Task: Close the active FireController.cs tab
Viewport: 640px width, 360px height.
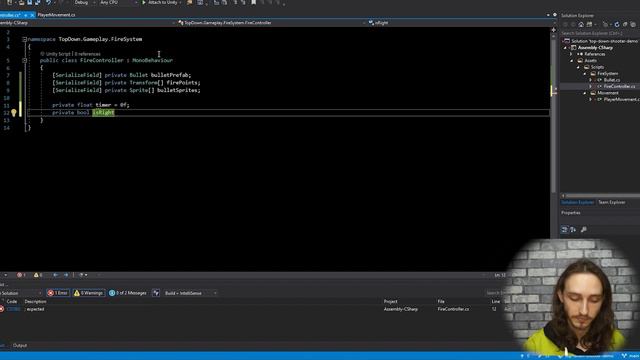Action: [32, 15]
